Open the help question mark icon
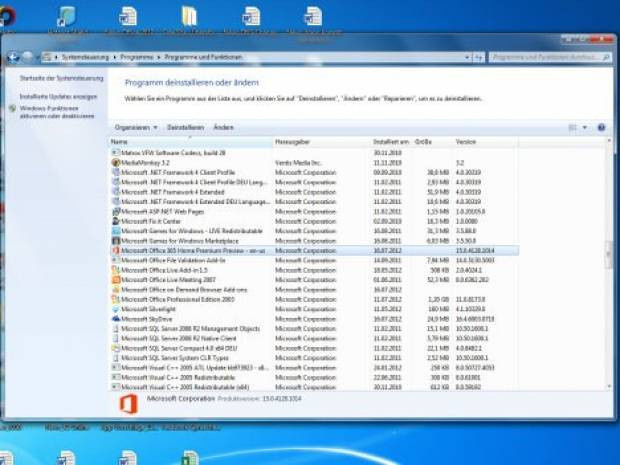The width and height of the screenshot is (620, 465). [601, 127]
